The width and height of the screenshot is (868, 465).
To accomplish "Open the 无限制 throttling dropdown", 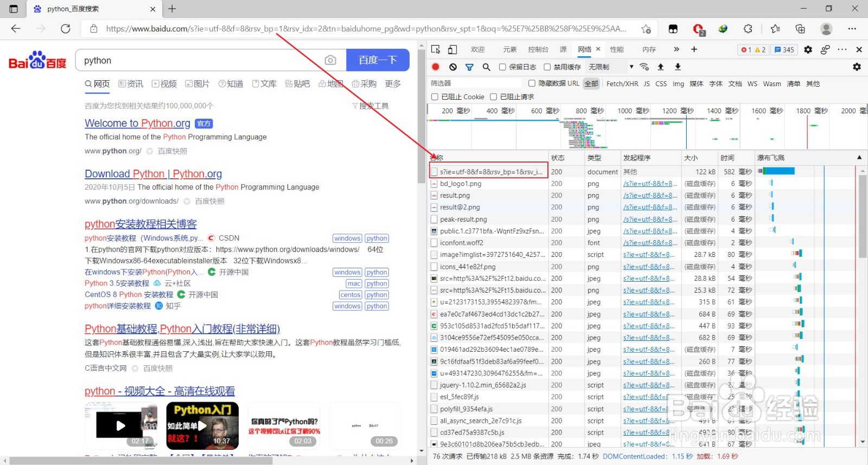I will click(611, 67).
